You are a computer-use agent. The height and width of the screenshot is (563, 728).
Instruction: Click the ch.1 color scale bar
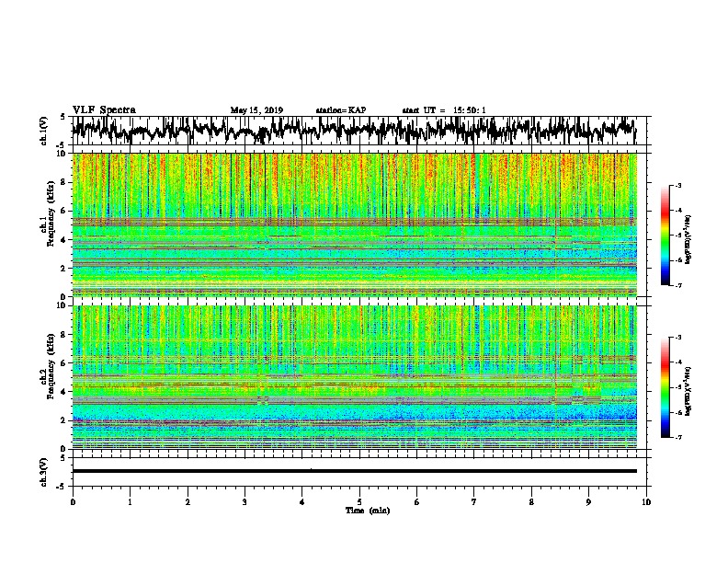[x=665, y=236]
